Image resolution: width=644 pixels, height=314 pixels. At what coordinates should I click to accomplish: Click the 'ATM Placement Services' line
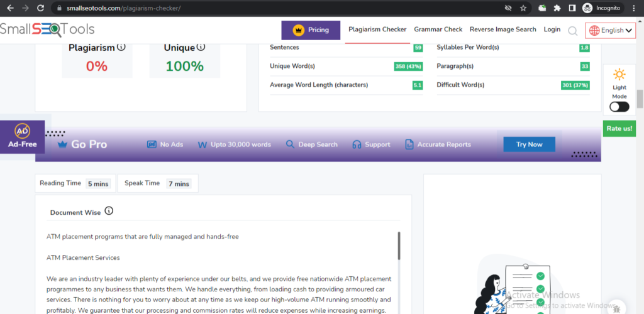pyautogui.click(x=84, y=258)
